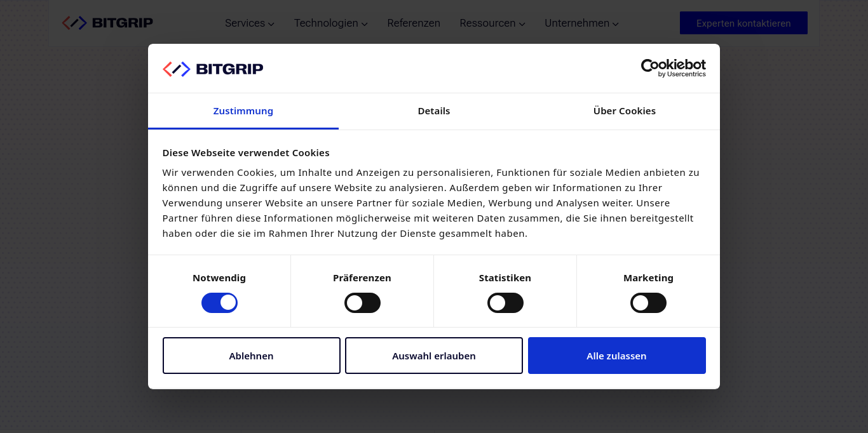
Task: Accept all cookies with Alle zulassen
Action: click(x=616, y=356)
